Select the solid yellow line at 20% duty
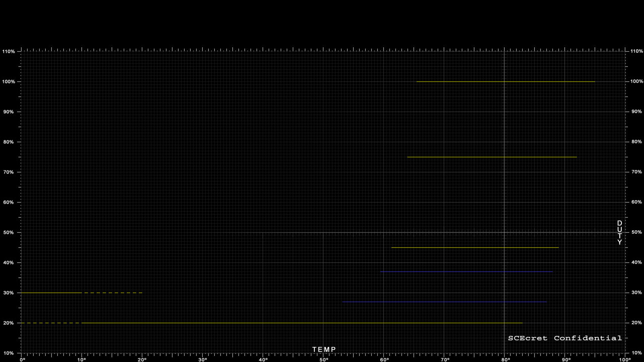The image size is (644, 362). pyautogui.click(x=302, y=323)
